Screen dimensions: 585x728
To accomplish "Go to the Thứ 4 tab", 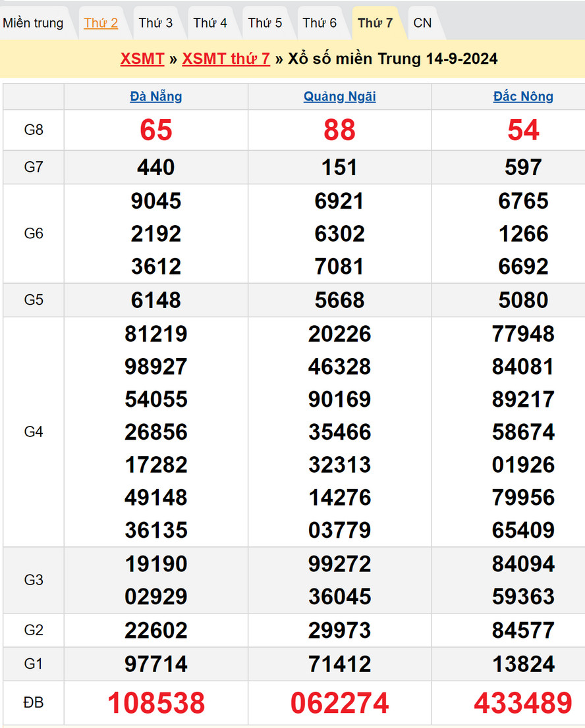I will pos(210,23).
